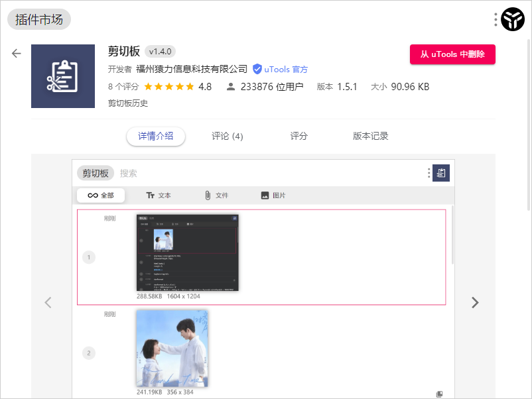This screenshot has width=532, height=399.
Task: Click the user count person icon
Action: [231, 87]
